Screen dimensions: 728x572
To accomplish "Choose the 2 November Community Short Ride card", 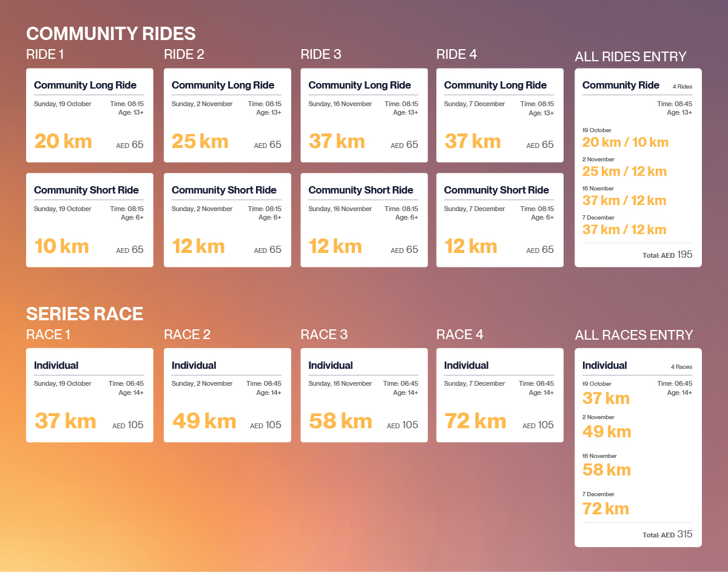I will click(x=227, y=220).
